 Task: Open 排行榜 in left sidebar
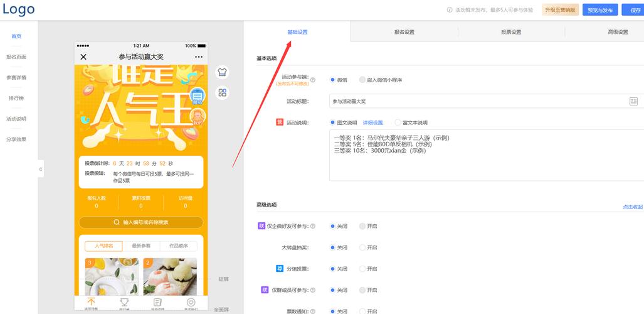pyautogui.click(x=16, y=98)
